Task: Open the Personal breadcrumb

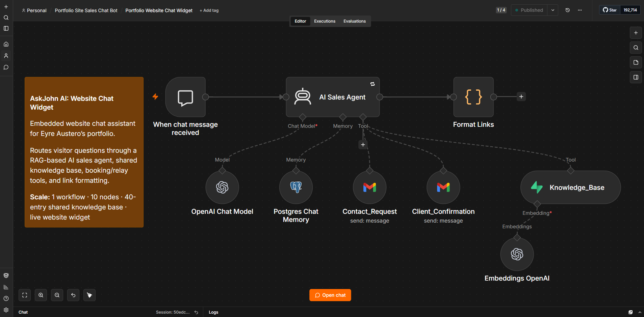Action: click(x=34, y=10)
